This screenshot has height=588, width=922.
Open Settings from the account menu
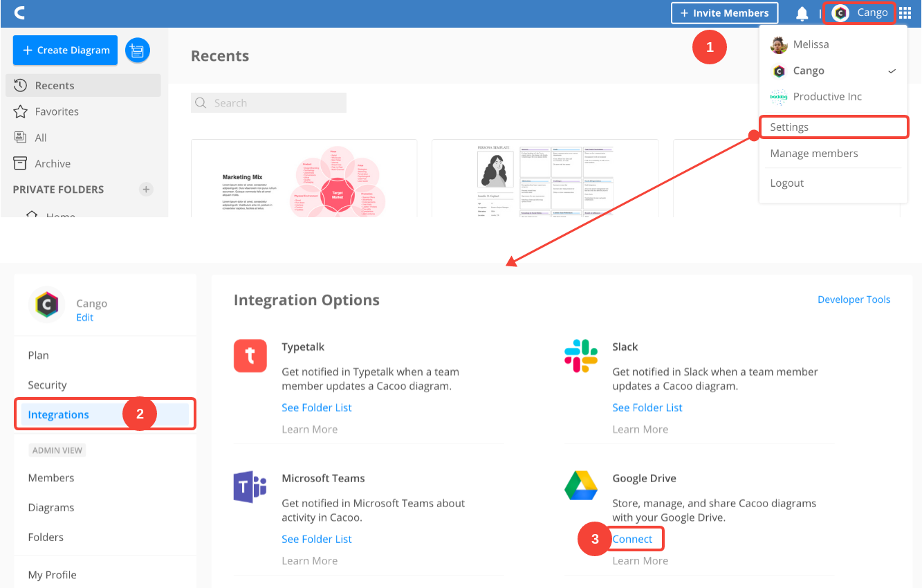(833, 127)
